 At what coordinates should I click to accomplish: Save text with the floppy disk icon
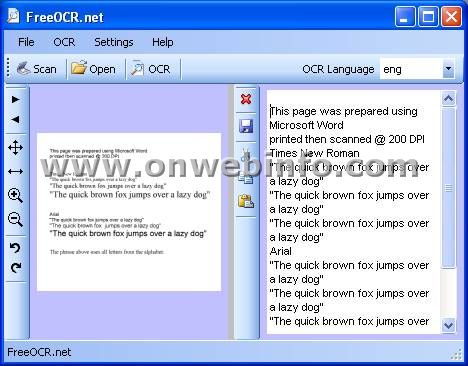tap(246, 126)
